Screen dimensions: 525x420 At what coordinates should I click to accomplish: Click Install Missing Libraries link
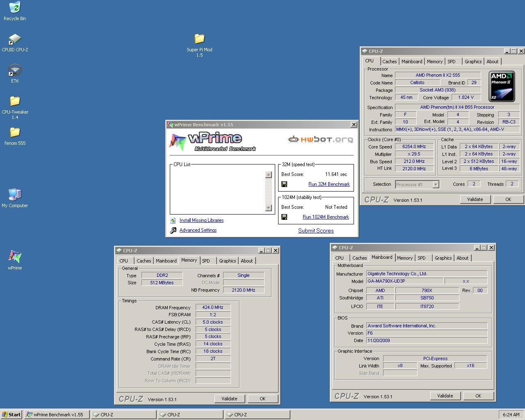[201, 220]
